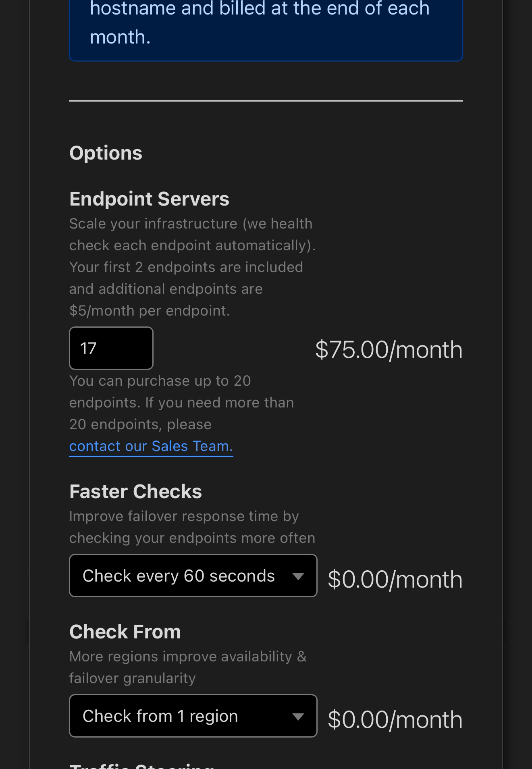Image resolution: width=532 pixels, height=769 pixels.
Task: Click the Faster Checks heading
Action: click(135, 492)
